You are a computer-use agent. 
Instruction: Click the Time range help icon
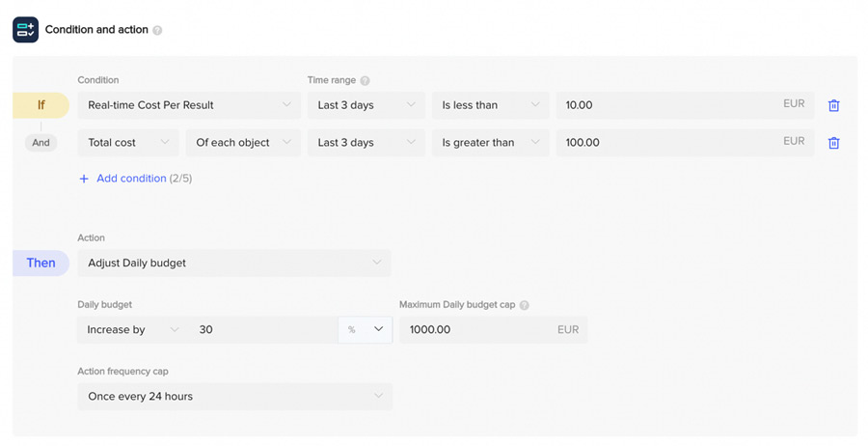pos(365,81)
